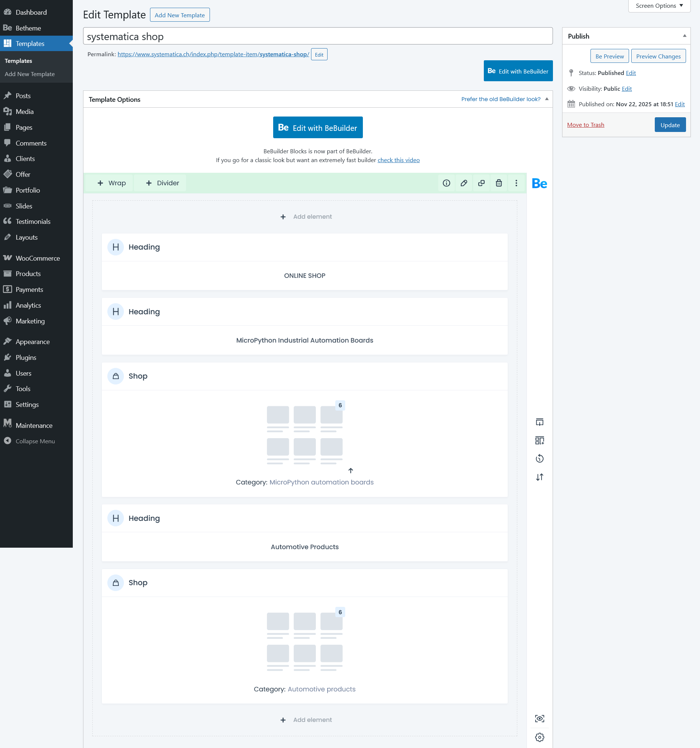Screen dimensions: 700x748
Task: Open the builder settings gear icon
Action: coord(539,737)
